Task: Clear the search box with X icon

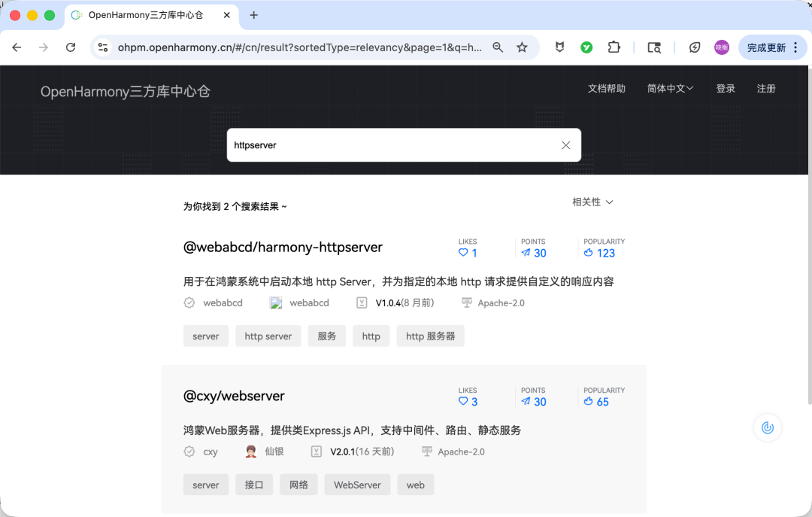Action: point(565,145)
